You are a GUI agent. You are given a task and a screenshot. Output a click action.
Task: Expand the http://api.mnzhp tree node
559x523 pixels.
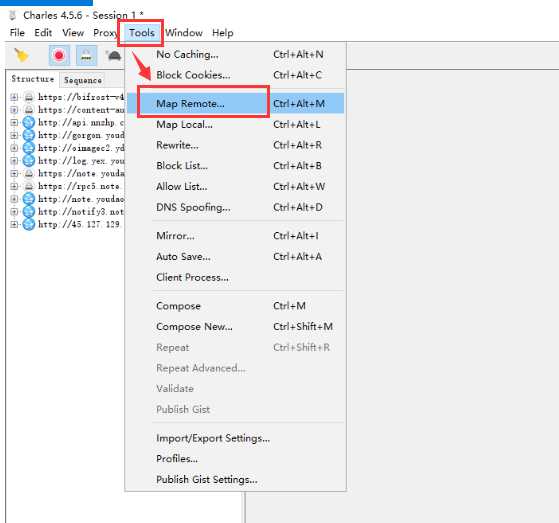[14, 122]
